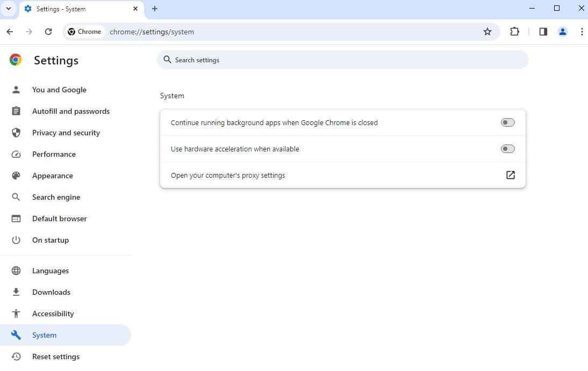Enable continue running background apps toggle
The height and width of the screenshot is (371, 588).
click(x=508, y=122)
